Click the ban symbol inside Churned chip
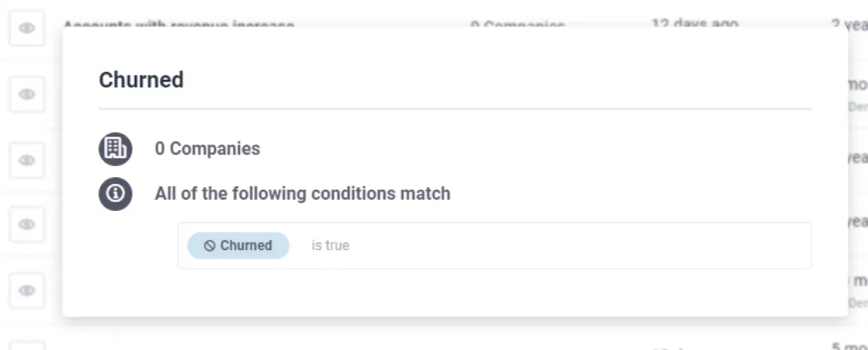 209,246
